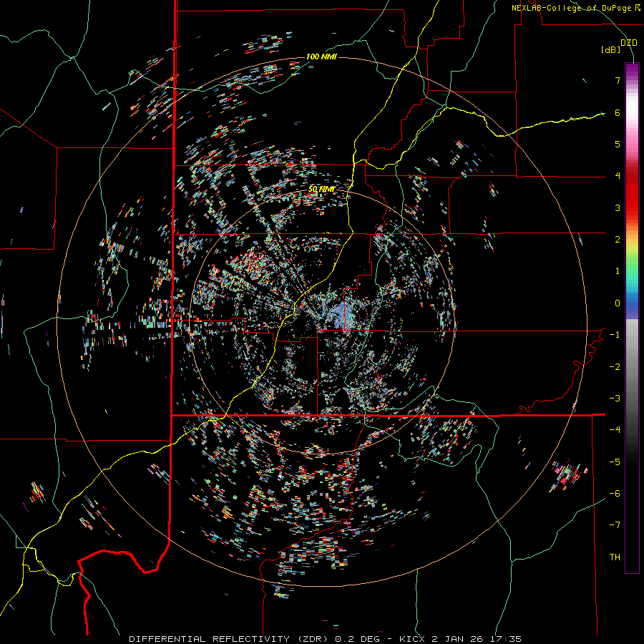Click the 2 JAN 26 date text
Viewport: 644px width, 644px height.
coord(457,639)
